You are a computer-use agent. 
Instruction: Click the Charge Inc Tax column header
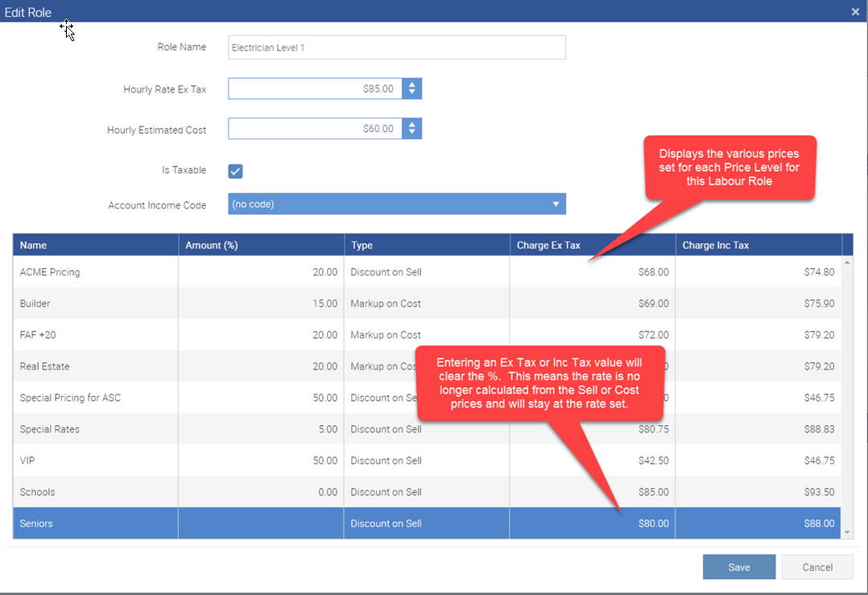click(757, 246)
